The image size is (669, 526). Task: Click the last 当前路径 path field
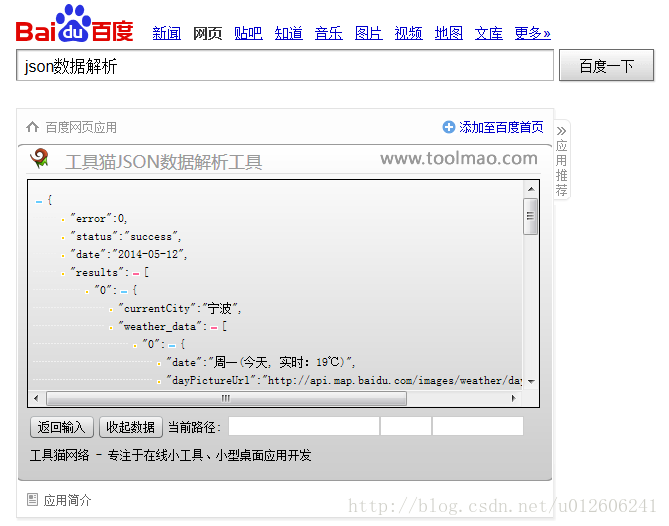pos(478,426)
